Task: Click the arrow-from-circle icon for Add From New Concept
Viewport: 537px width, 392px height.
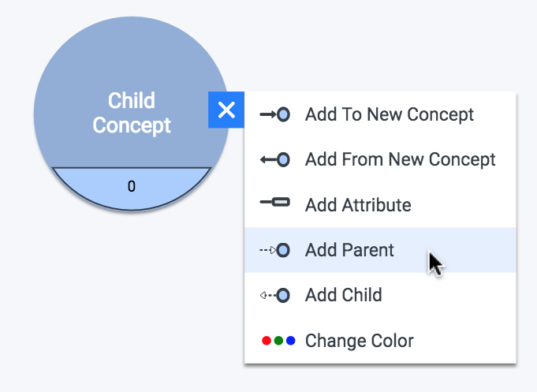Action: (274, 159)
